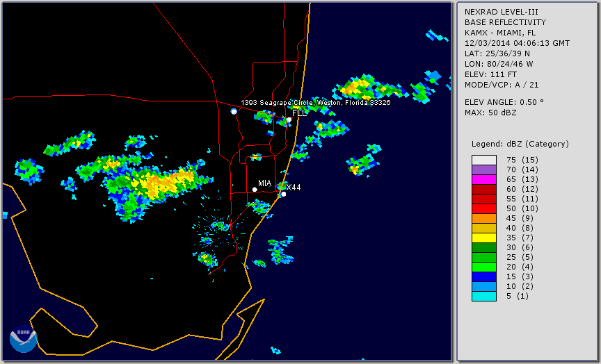Click the FLL airport label
The height and width of the screenshot is (364, 601).
(299, 113)
